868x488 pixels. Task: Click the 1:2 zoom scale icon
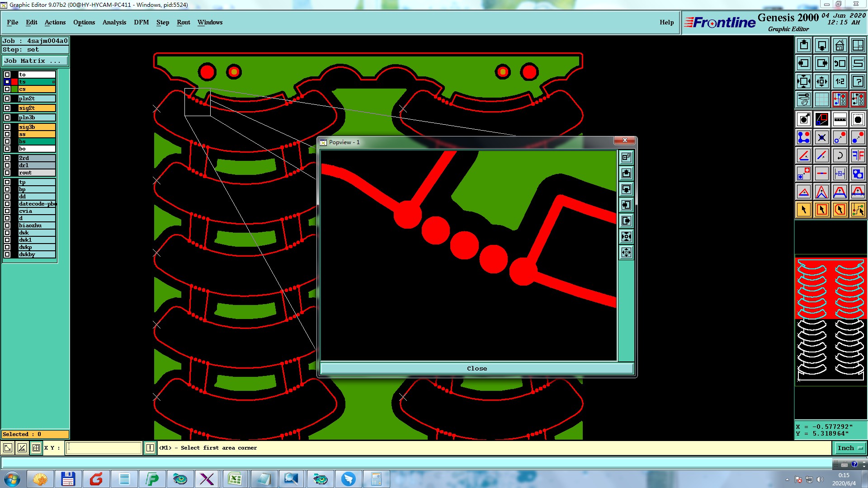click(x=840, y=81)
